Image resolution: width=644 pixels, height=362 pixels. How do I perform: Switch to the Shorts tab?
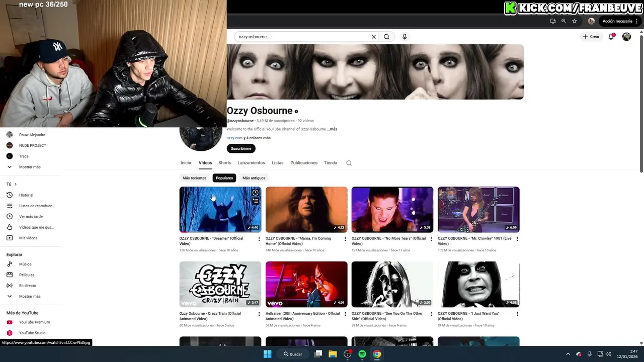click(x=225, y=163)
